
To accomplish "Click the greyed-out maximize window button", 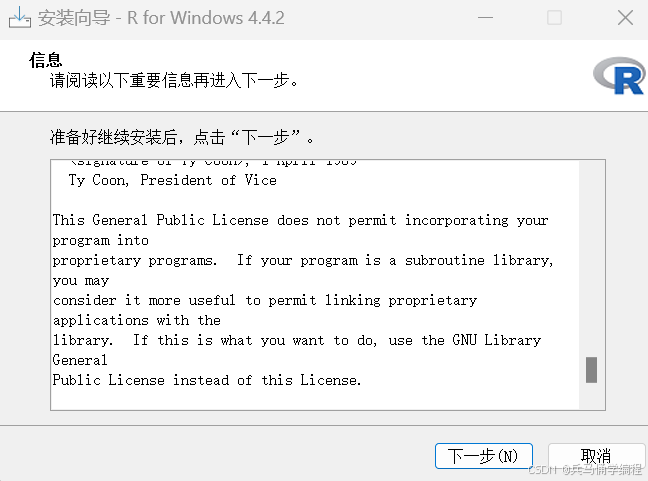I will [554, 18].
